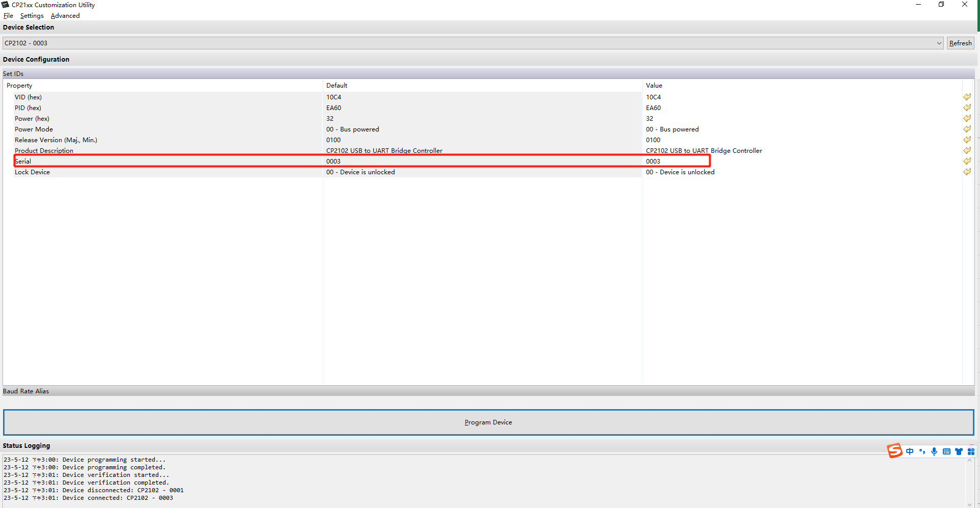Click the 'Device verification completed.' log line
The image size is (980, 508).
86,483
